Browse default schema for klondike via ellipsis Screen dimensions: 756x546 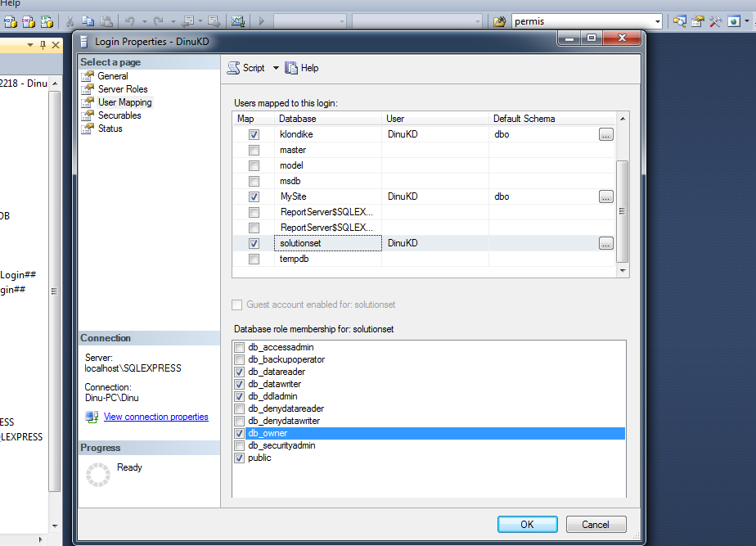click(x=606, y=133)
